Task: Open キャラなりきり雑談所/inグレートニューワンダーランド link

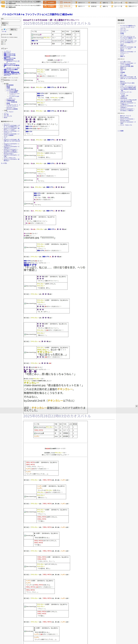Action: pos(128,27)
